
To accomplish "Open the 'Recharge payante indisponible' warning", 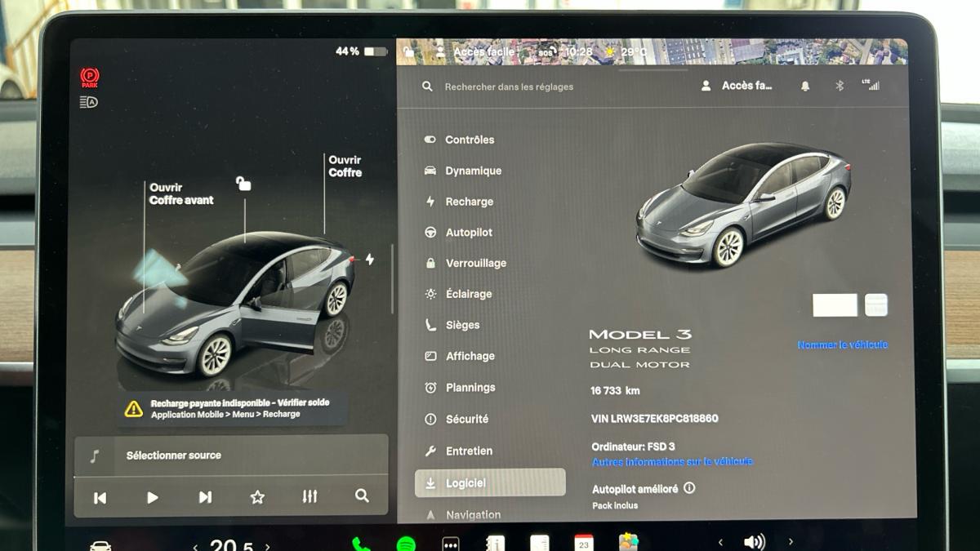I will tap(233, 408).
